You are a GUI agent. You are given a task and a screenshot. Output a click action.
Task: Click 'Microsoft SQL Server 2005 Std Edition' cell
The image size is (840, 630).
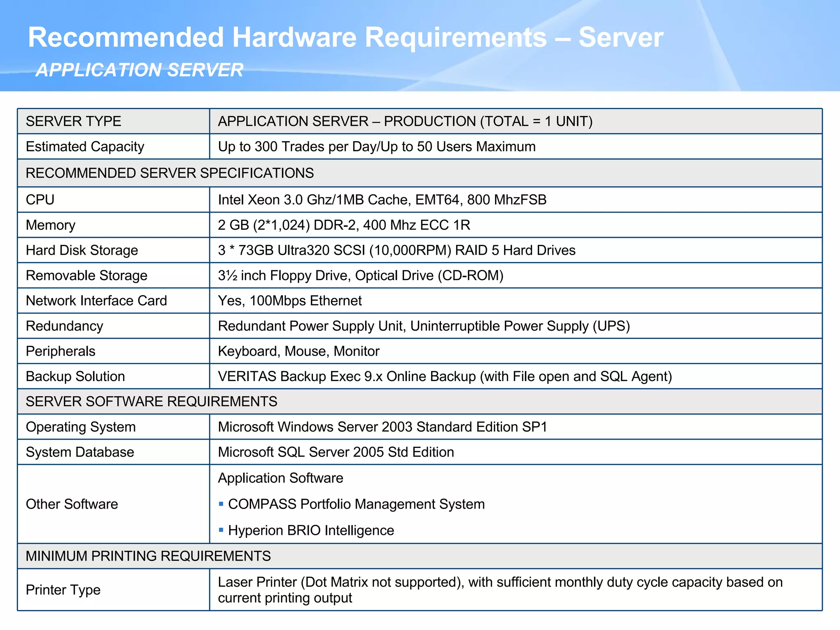pos(336,452)
